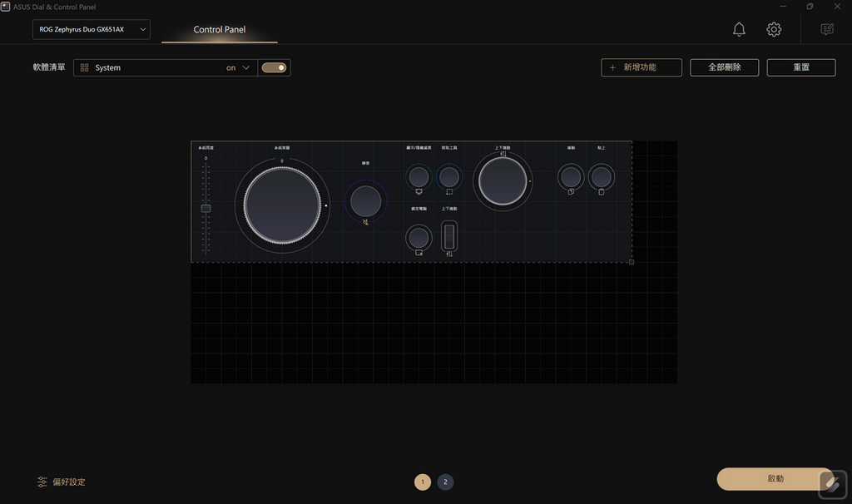The width and height of the screenshot is (852, 504).
Task: Click the paste clipboard icon under 貼上 button
Action: [x=602, y=192]
